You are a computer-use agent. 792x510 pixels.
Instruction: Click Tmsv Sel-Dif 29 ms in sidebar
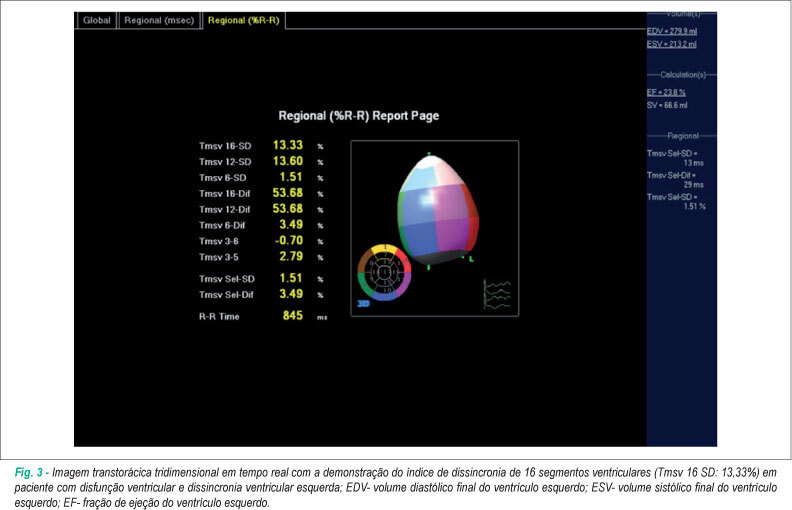coord(675,180)
